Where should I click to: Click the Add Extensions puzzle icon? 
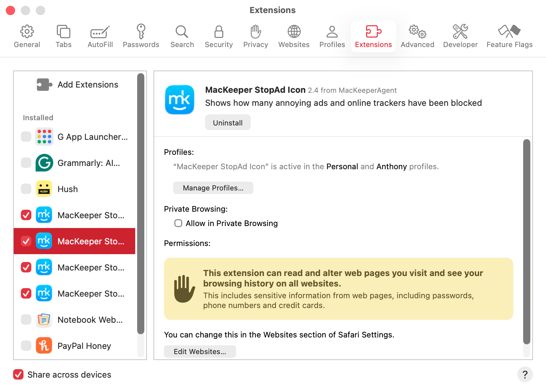(44, 85)
